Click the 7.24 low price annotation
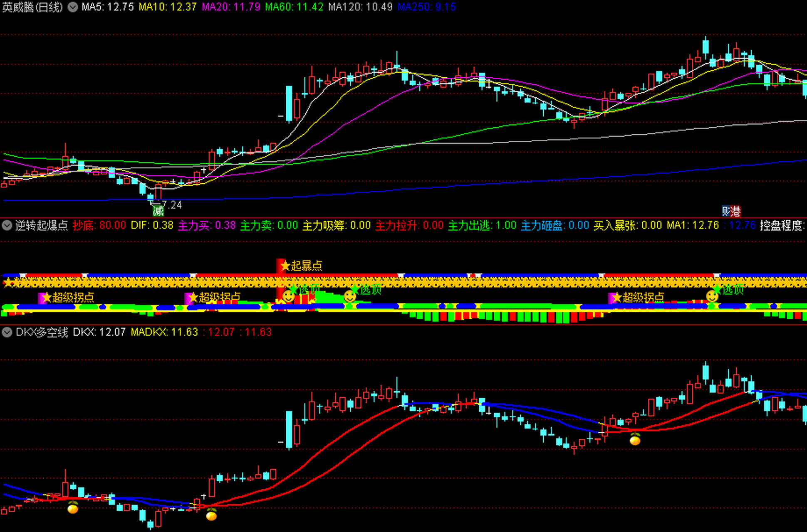 (172, 204)
